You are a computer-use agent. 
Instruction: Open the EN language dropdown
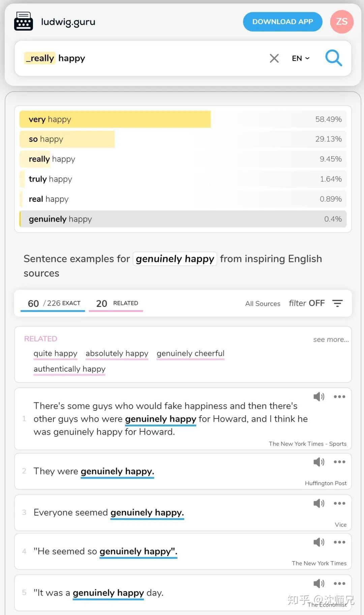click(300, 58)
